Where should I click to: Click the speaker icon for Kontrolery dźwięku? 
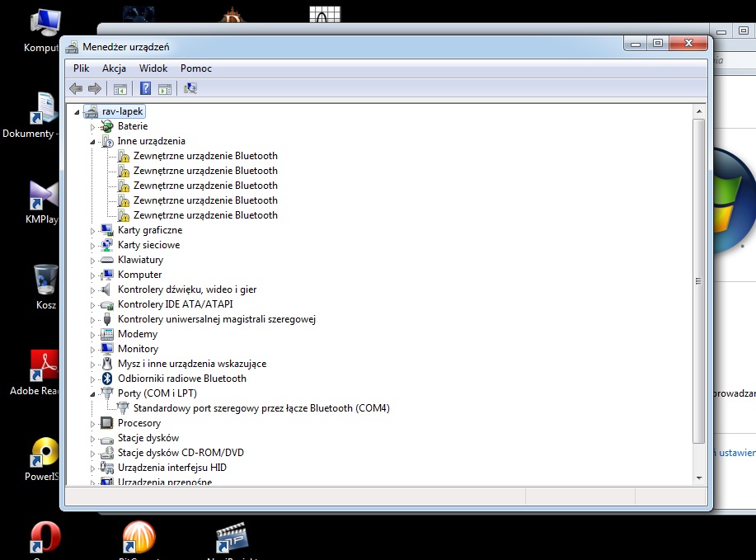pyautogui.click(x=106, y=289)
